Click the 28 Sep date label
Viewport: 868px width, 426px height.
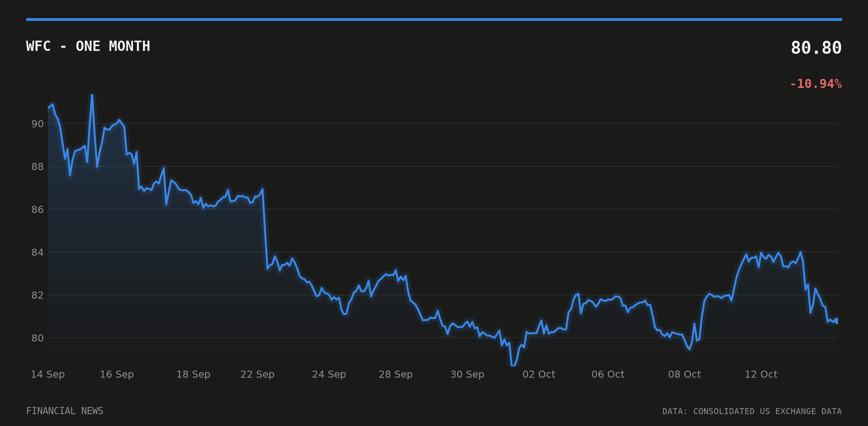pos(396,374)
